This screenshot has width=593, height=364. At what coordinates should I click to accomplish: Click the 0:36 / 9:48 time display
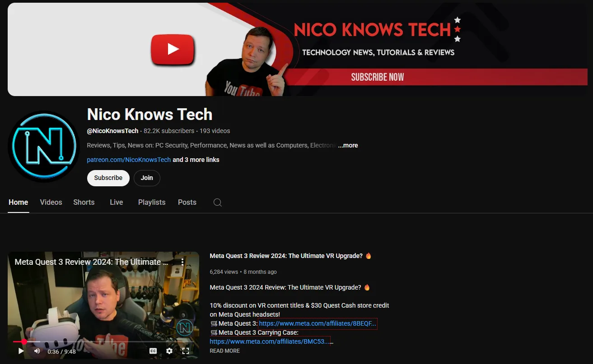(x=62, y=351)
